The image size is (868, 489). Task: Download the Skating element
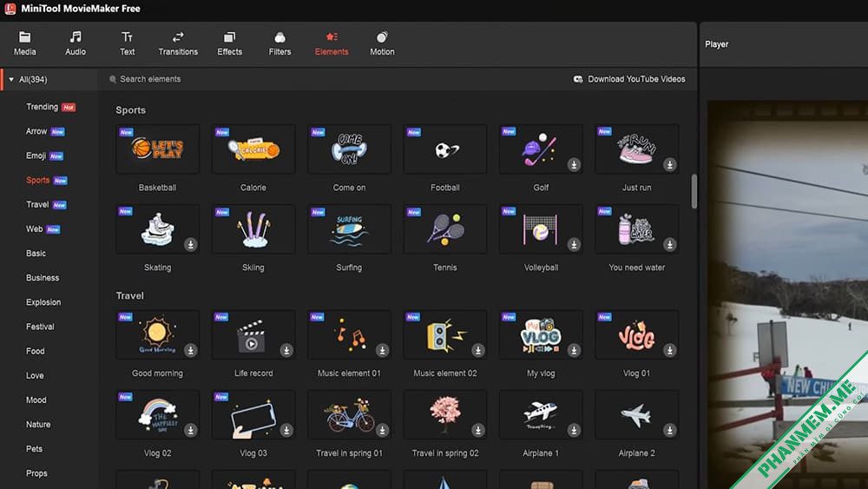coord(190,244)
